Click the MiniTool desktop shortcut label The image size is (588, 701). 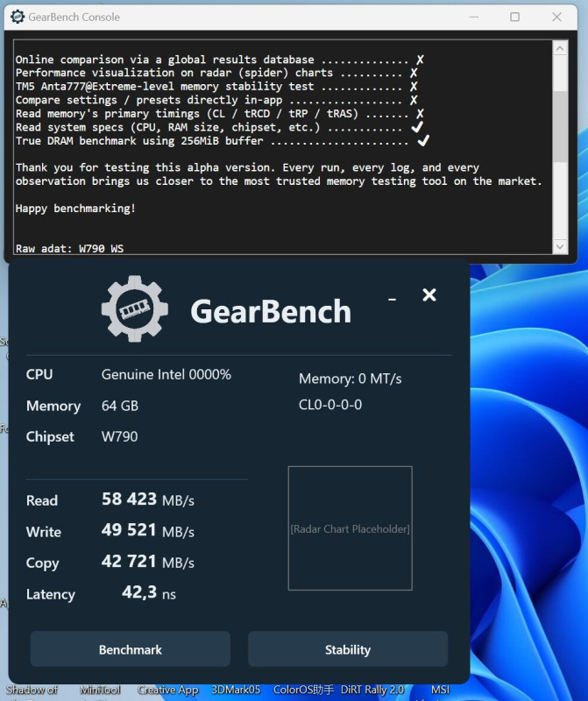click(x=100, y=690)
